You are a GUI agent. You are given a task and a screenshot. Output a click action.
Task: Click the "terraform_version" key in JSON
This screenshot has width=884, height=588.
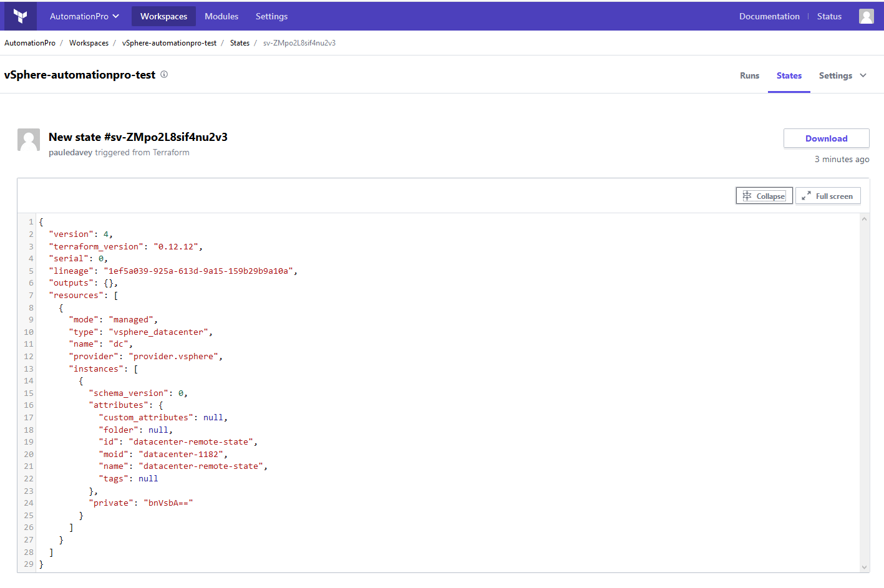tap(96, 246)
